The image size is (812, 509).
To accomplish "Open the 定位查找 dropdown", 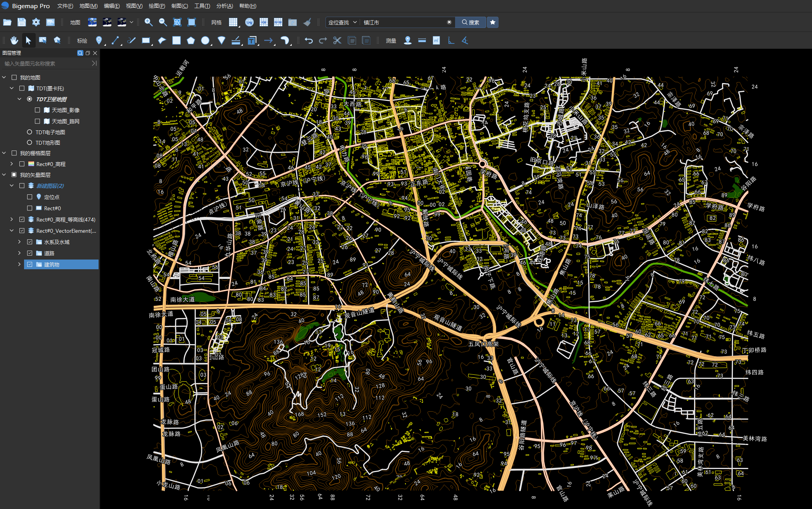I will point(342,22).
